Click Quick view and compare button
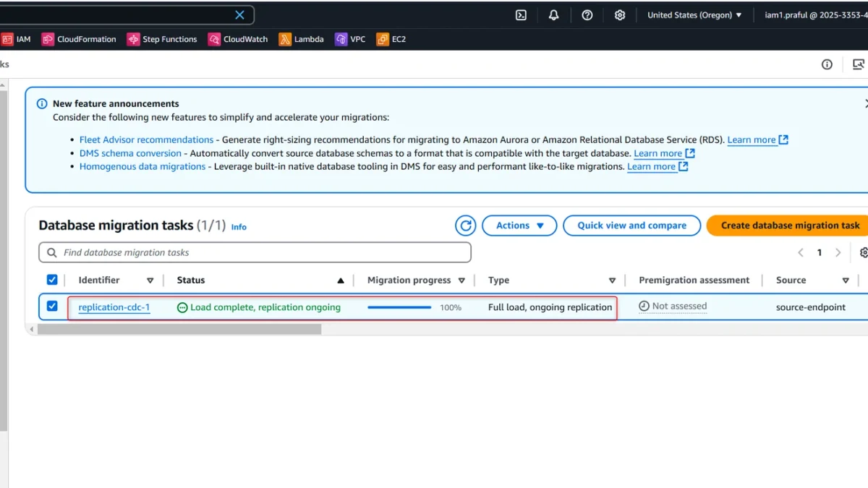868x488 pixels. (631, 226)
